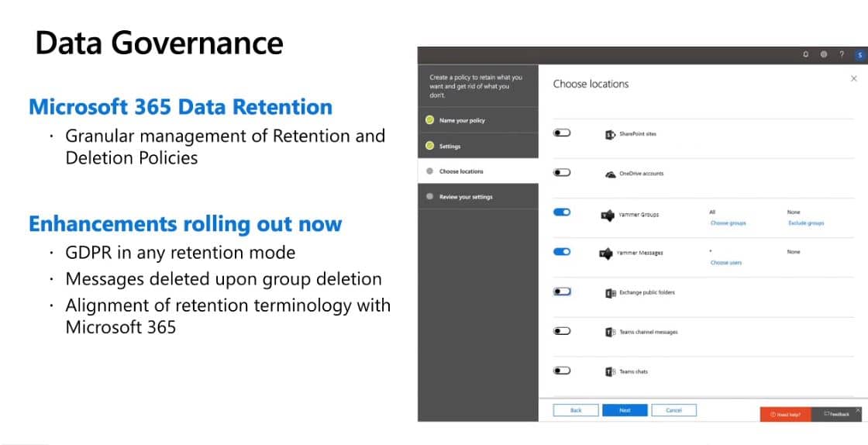Turn on the OneDrive accounts toggle
This screenshot has height=445, width=868.
[x=562, y=173]
